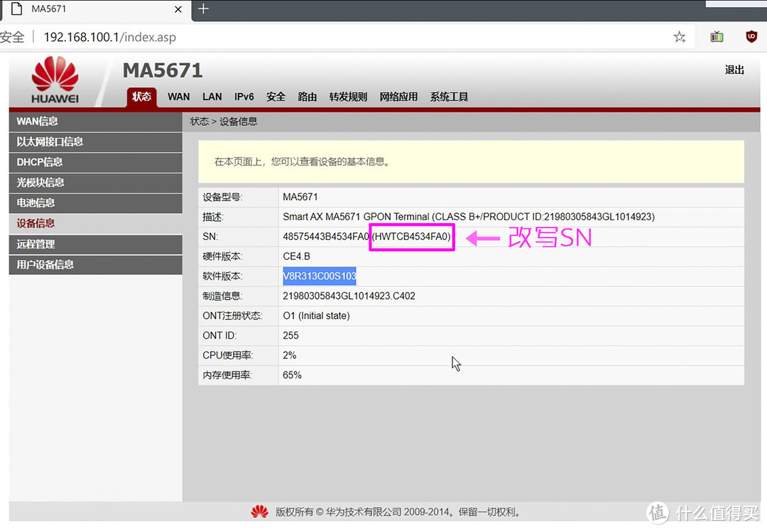Screen dimensions: 767x532
Task: Click memory usage value 65%
Action: click(292, 376)
